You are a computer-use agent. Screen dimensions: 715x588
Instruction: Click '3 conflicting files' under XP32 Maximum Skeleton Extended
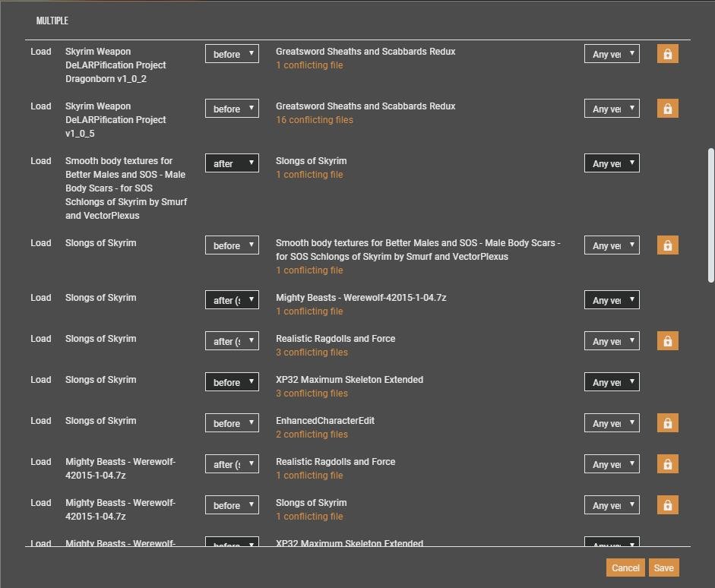312,394
